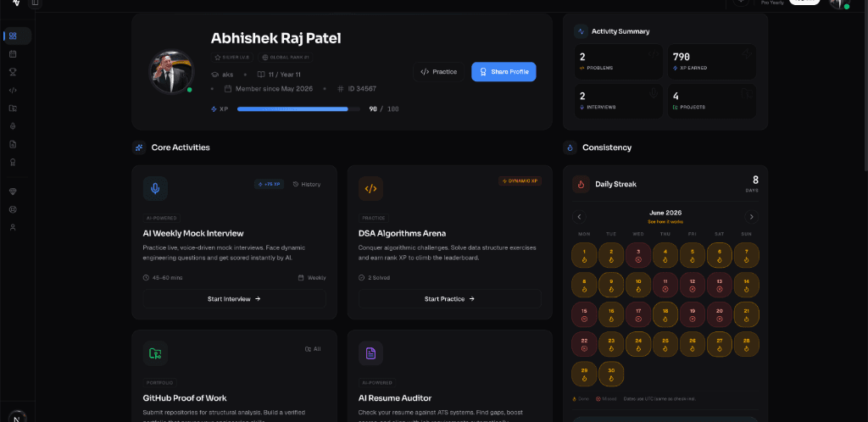Select missed day June 22 in the calendar
This screenshot has width=868, height=422.
(585, 345)
